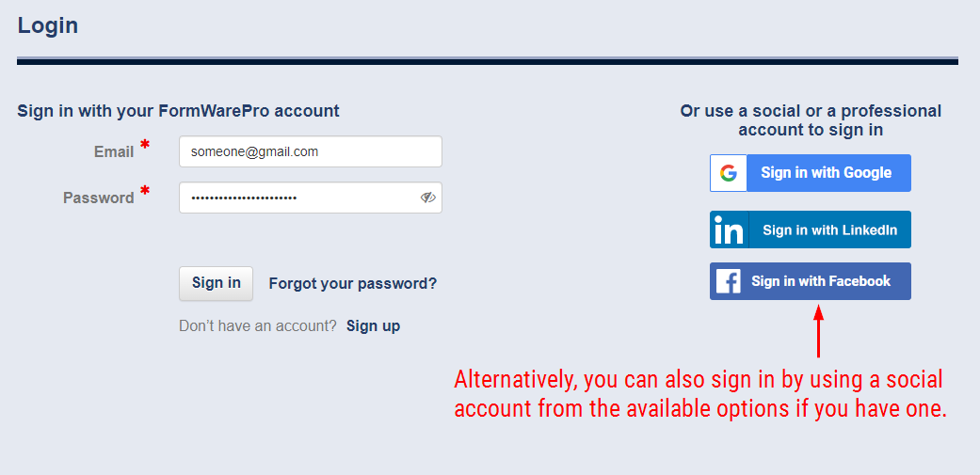Toggle password visibility with the eye icon
This screenshot has width=980, height=475.
pyautogui.click(x=427, y=198)
